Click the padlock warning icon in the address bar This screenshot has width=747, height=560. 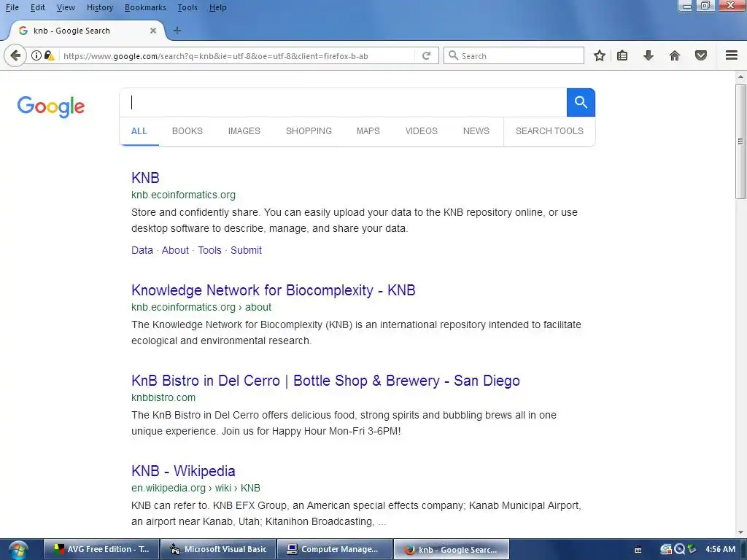(49, 55)
